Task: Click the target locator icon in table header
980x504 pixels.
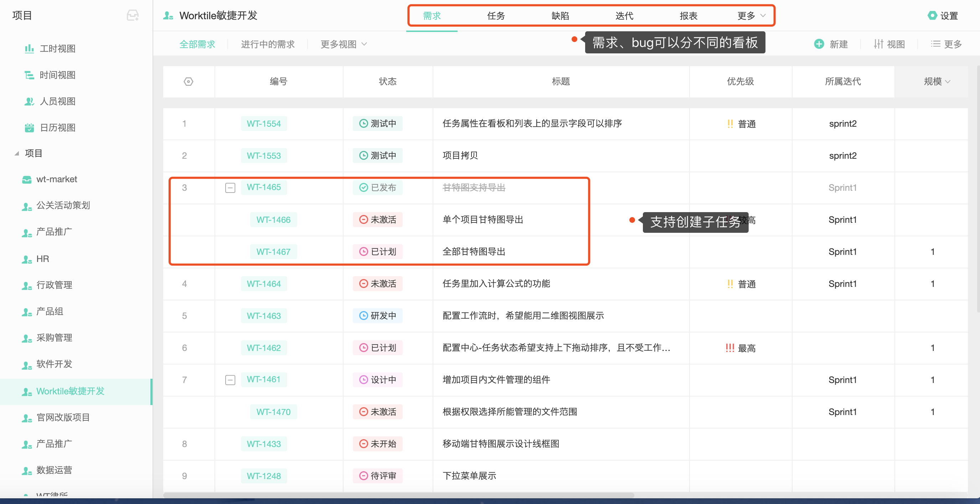Action: 188,82
